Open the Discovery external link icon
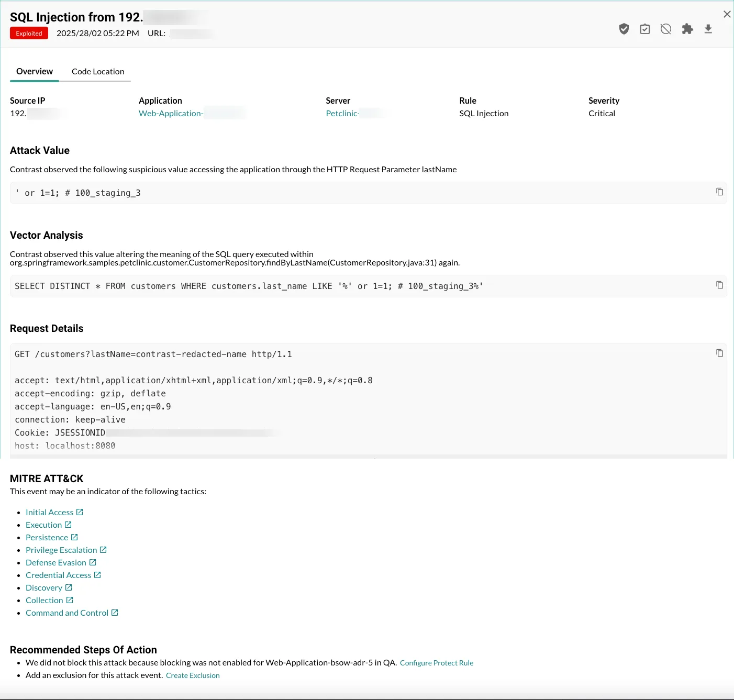Viewport: 734px width, 700px height. coord(69,587)
